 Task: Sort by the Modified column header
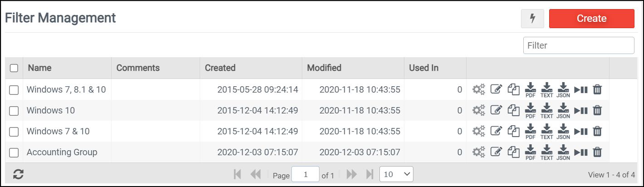click(324, 68)
